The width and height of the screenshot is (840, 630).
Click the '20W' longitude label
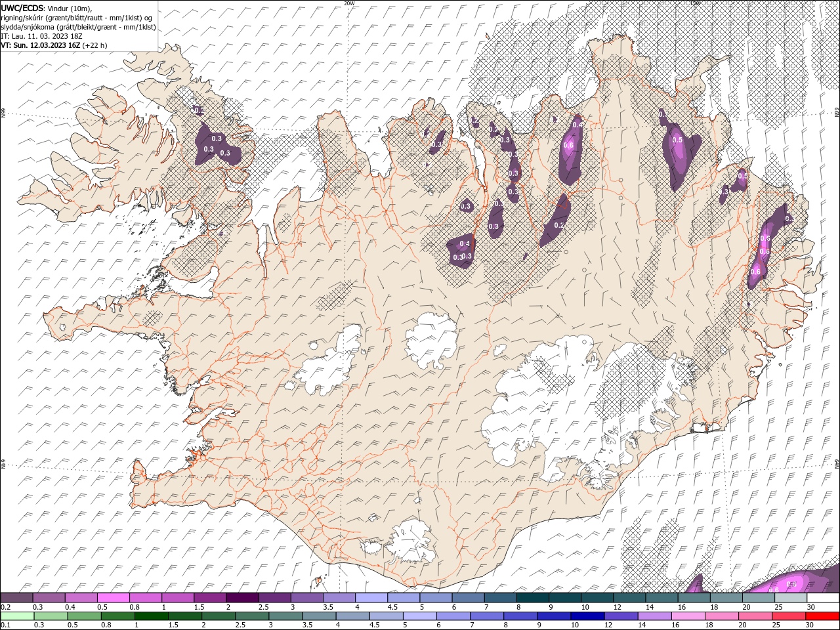click(349, 3)
